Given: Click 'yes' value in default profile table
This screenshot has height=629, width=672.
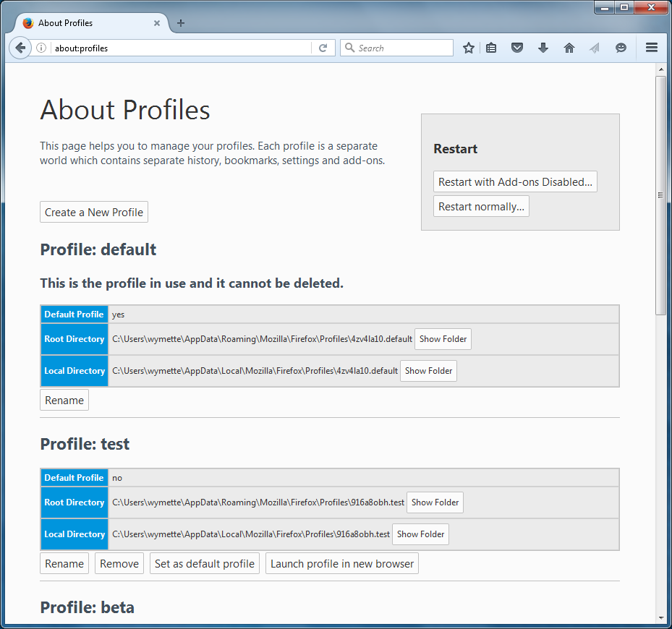Looking at the screenshot, I should tap(119, 314).
